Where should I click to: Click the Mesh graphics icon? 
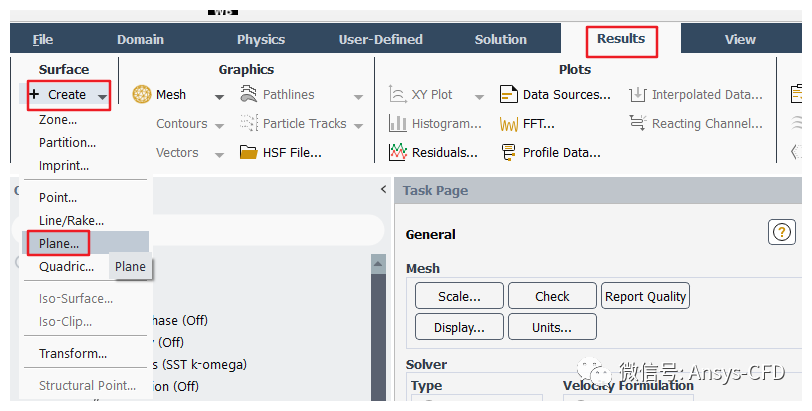pyautogui.click(x=142, y=95)
